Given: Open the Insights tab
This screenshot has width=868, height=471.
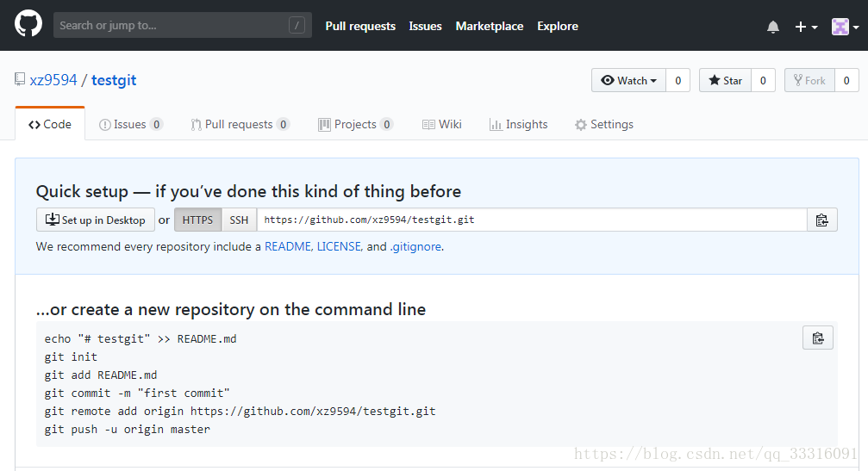Looking at the screenshot, I should click(x=518, y=124).
